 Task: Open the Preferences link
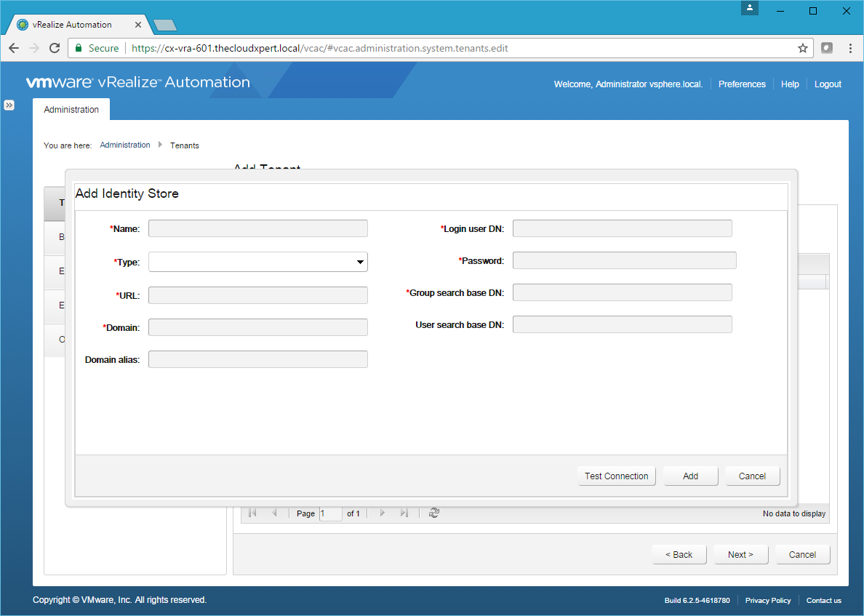coord(742,84)
